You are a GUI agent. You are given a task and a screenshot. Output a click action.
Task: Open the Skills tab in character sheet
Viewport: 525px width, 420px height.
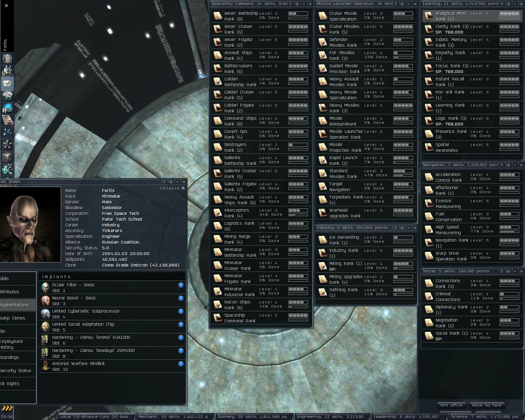[x=18, y=278]
